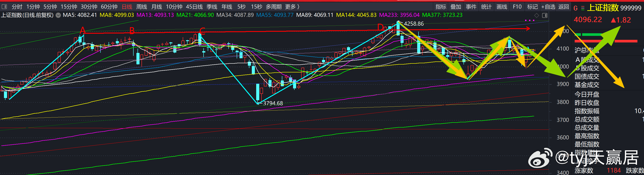This screenshot has width=644, height=175.
Task: Click the 999999 index code
Action: coord(631,8)
